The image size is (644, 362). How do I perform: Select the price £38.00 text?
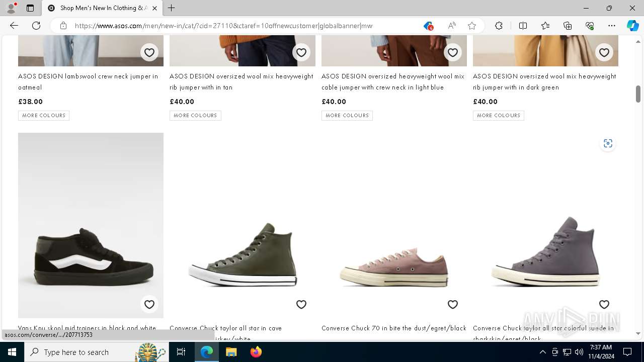[31, 102]
